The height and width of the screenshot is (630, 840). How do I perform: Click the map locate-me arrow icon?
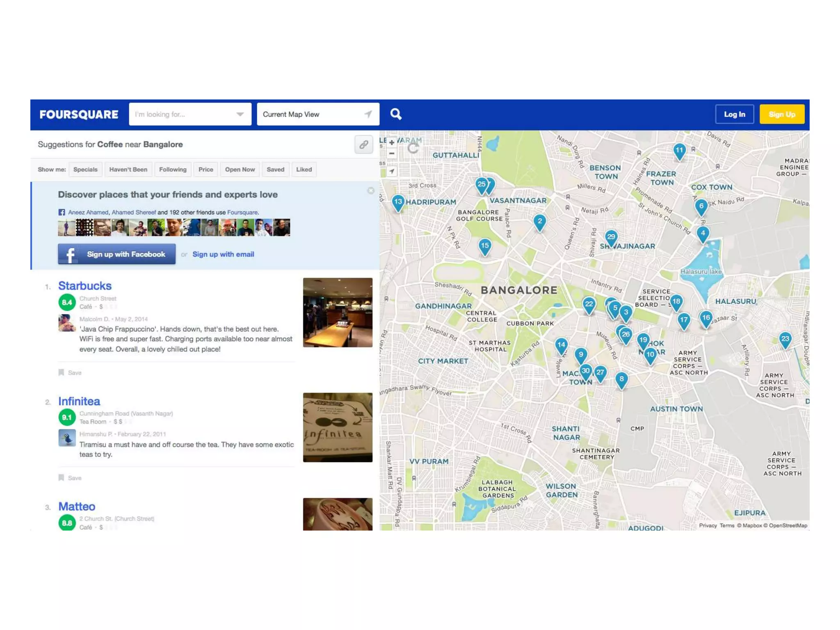coord(392,171)
